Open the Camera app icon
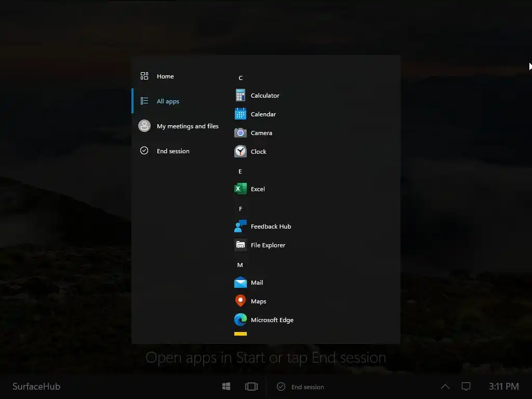This screenshot has height=399, width=532. 240,132
